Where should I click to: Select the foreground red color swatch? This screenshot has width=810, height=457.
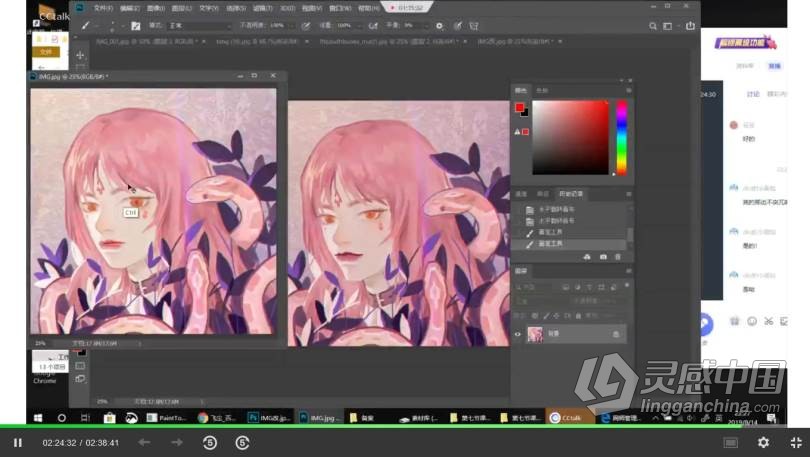(519, 107)
